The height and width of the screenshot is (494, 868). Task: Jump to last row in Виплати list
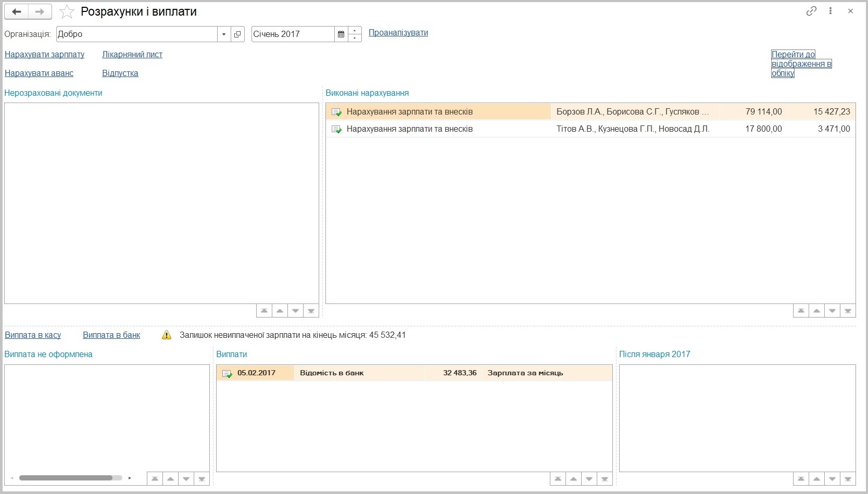coord(605,479)
